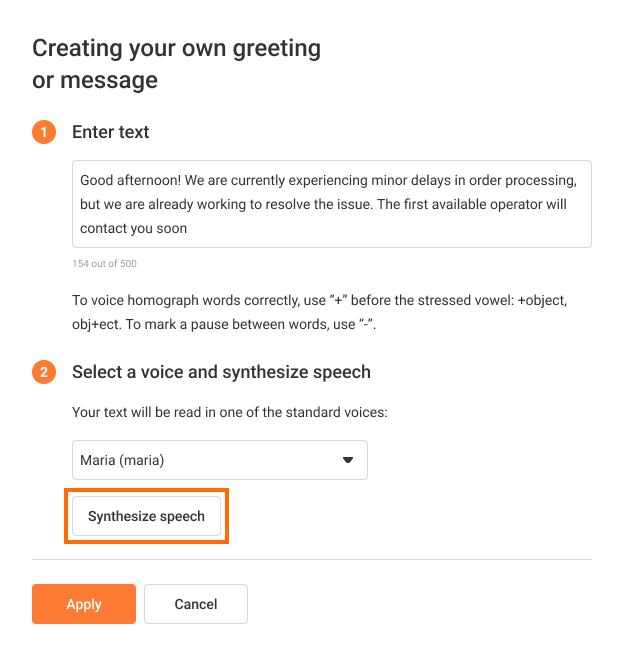Place cursor after 'contact you soon' text
The height and width of the screenshot is (656, 624).
[x=188, y=228]
